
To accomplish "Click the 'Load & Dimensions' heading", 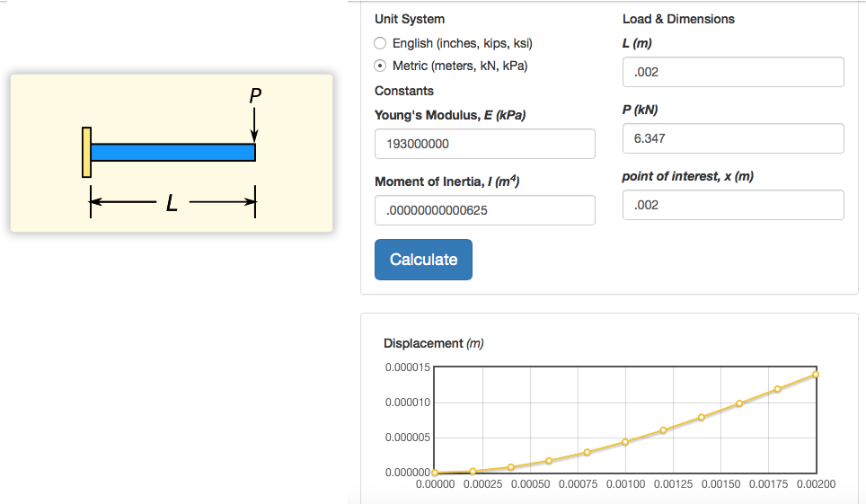I will (678, 19).
